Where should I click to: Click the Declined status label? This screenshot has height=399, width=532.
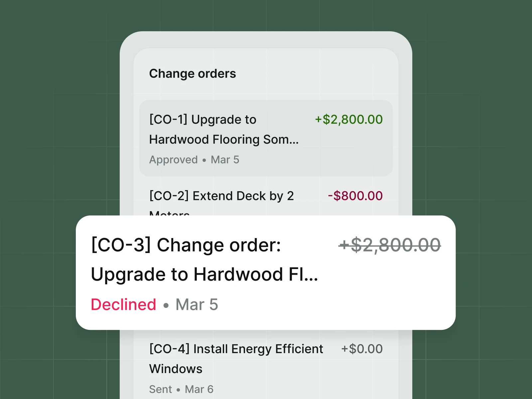pyautogui.click(x=123, y=304)
